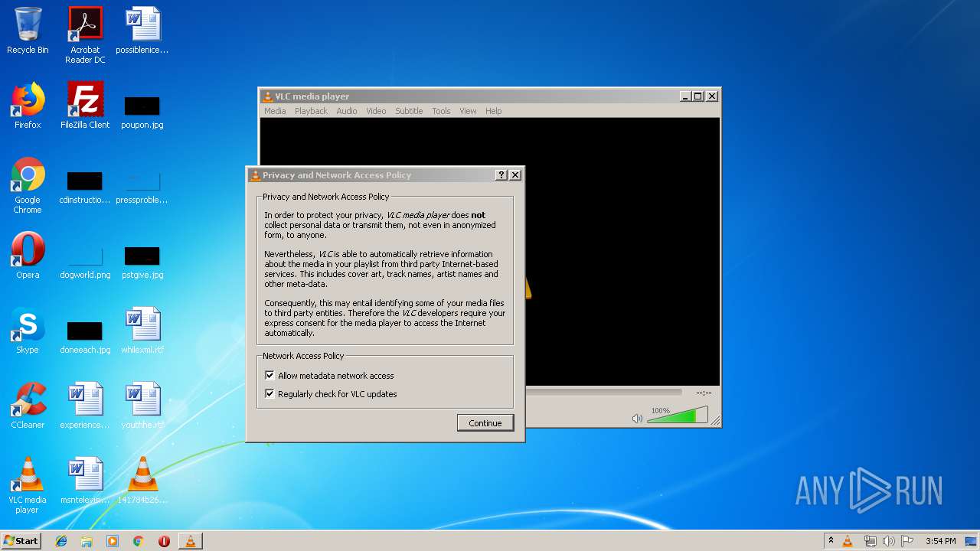Open Windows Explorer from the taskbar
This screenshot has height=551, width=980.
click(87, 541)
